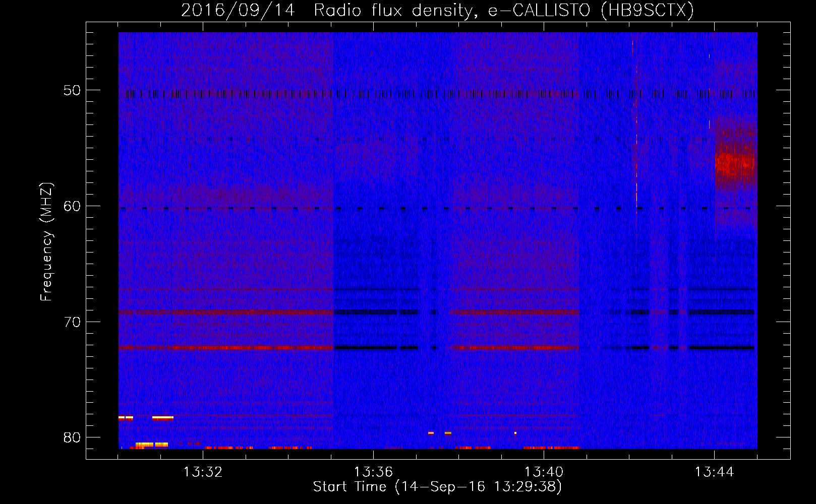Click the spectrogram at 13:36 and 60 MHz

(373, 206)
